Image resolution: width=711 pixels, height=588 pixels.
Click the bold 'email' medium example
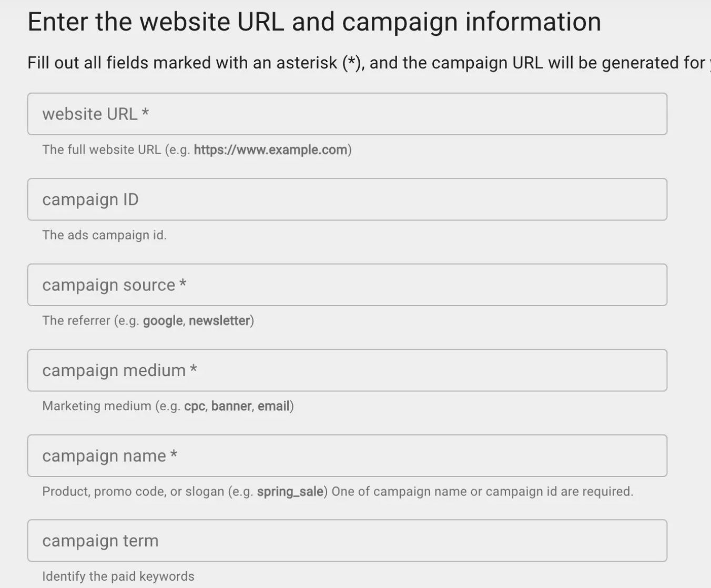[273, 406]
